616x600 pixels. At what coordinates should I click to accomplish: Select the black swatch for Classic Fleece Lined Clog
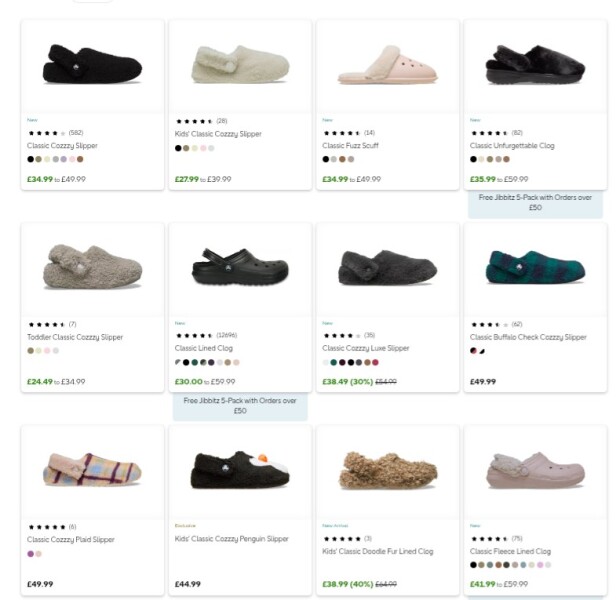[x=474, y=565]
